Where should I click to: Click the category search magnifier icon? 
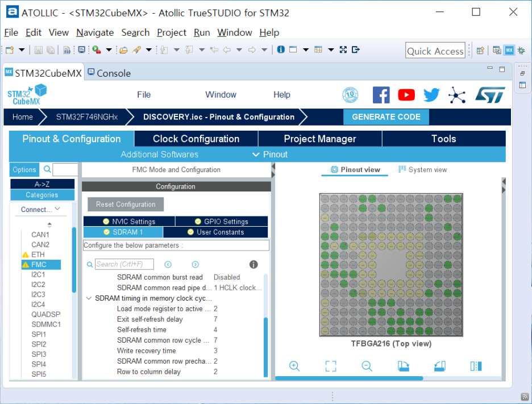pos(48,169)
